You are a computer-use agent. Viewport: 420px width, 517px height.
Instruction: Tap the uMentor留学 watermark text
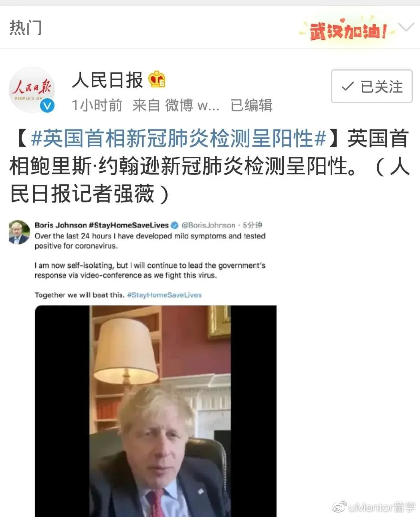coord(382,507)
